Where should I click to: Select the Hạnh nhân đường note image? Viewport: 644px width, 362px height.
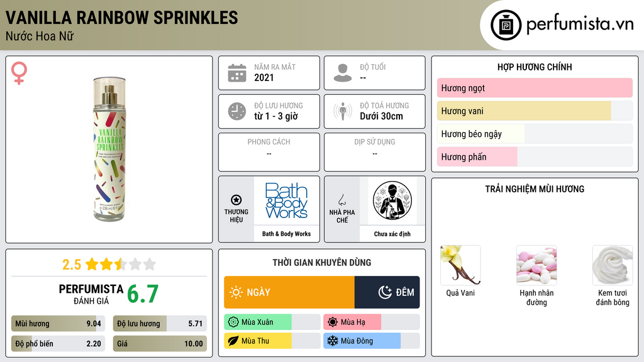point(536,265)
